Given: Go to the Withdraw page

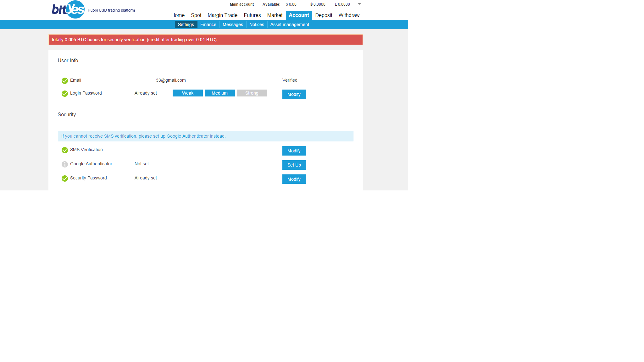Looking at the screenshot, I should (349, 15).
